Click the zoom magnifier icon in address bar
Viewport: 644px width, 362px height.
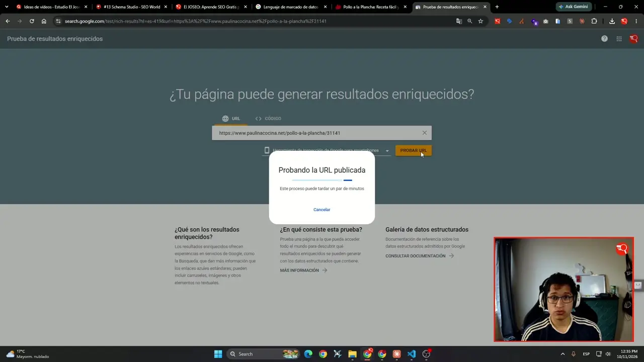pyautogui.click(x=470, y=21)
